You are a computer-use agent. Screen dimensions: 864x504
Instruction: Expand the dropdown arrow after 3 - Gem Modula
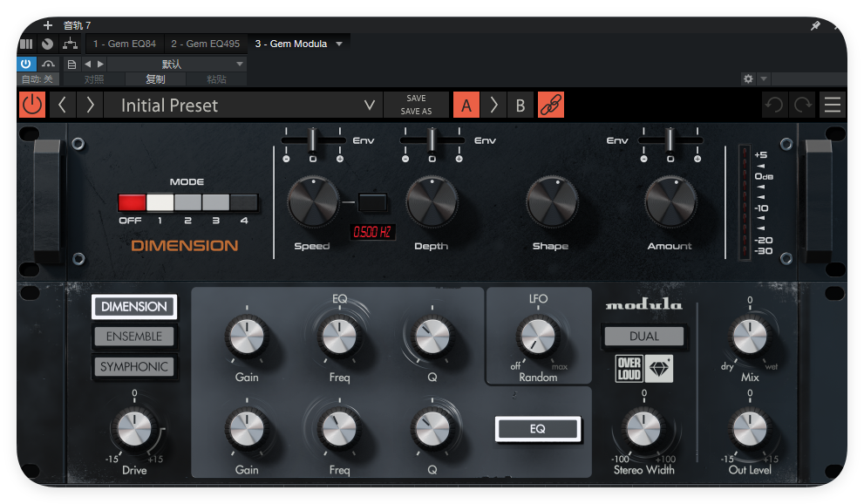339,44
